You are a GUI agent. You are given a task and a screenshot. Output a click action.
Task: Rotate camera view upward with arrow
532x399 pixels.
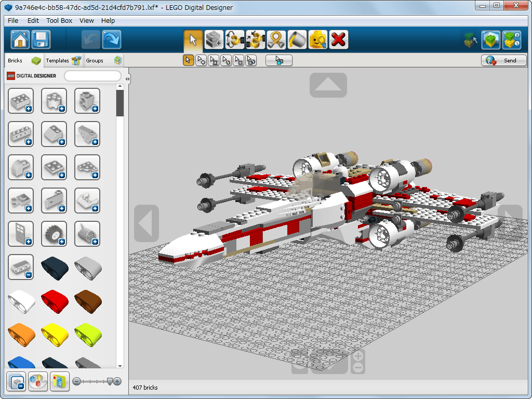(x=328, y=85)
